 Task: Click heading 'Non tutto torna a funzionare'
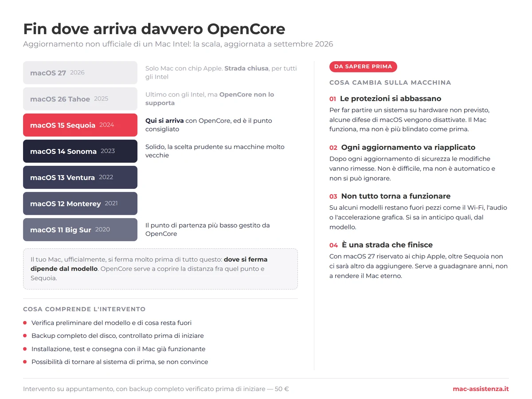396,196
